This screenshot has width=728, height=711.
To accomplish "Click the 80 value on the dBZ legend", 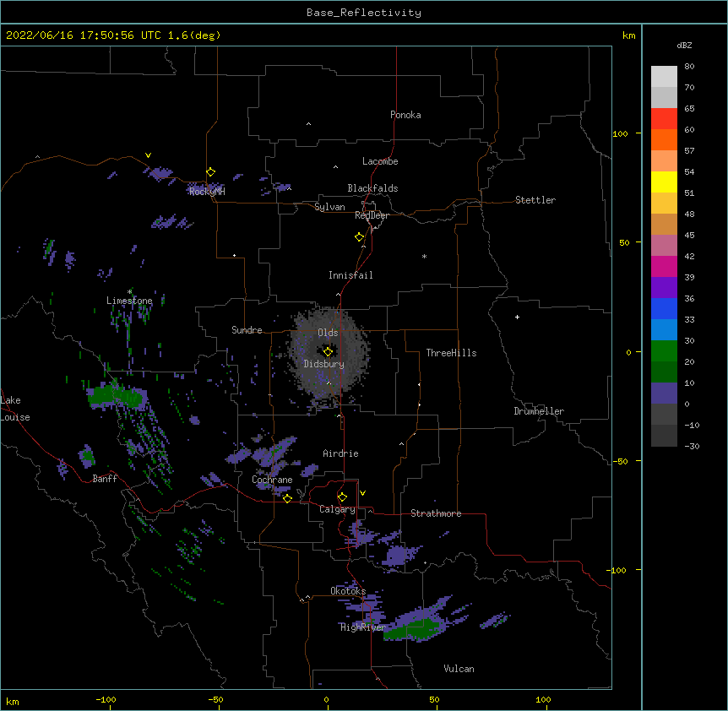I will pos(689,67).
